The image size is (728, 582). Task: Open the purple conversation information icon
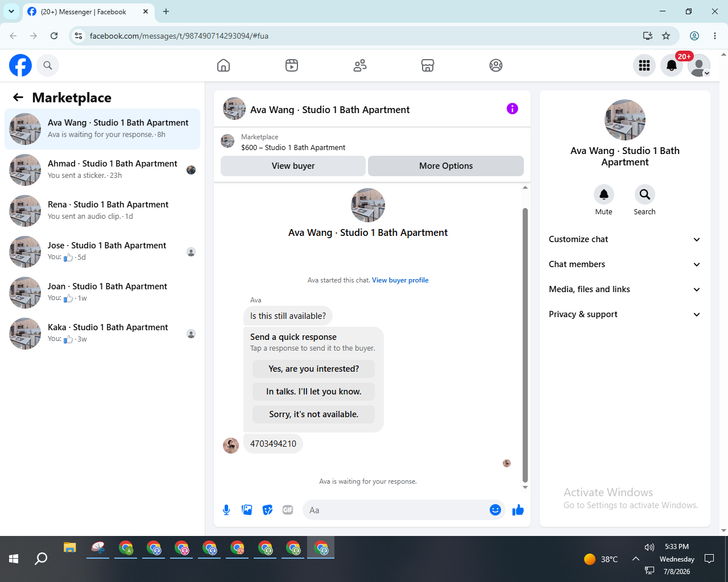coord(512,109)
